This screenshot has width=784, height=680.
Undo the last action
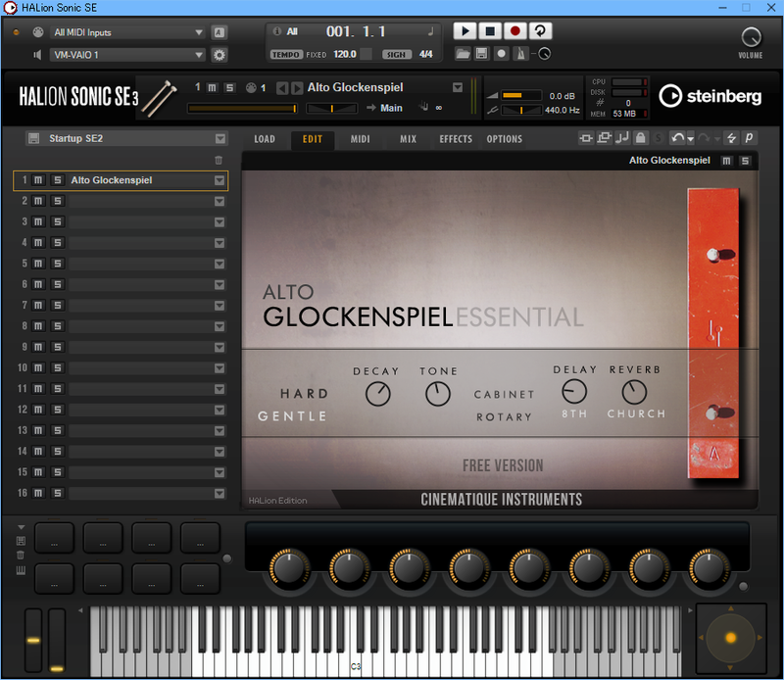[677, 138]
